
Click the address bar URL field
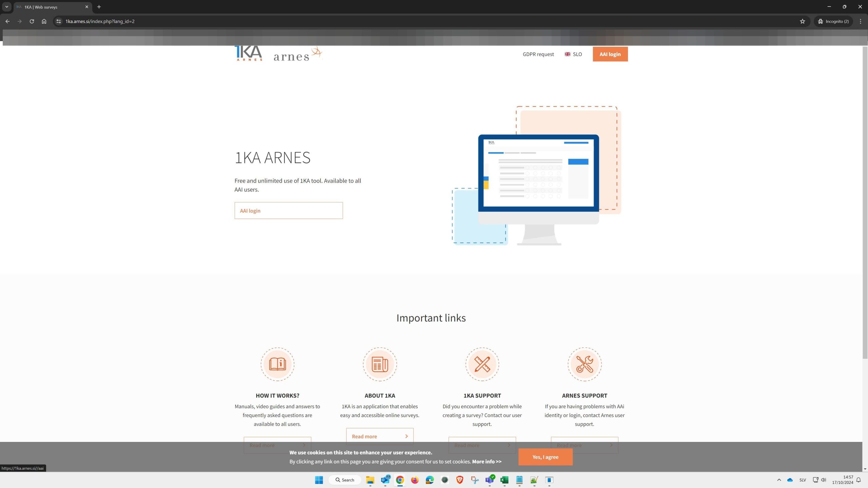pos(431,21)
